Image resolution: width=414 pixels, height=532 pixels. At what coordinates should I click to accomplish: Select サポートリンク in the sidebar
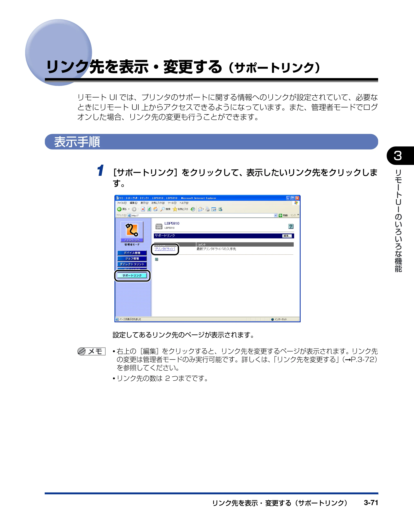coord(132,276)
